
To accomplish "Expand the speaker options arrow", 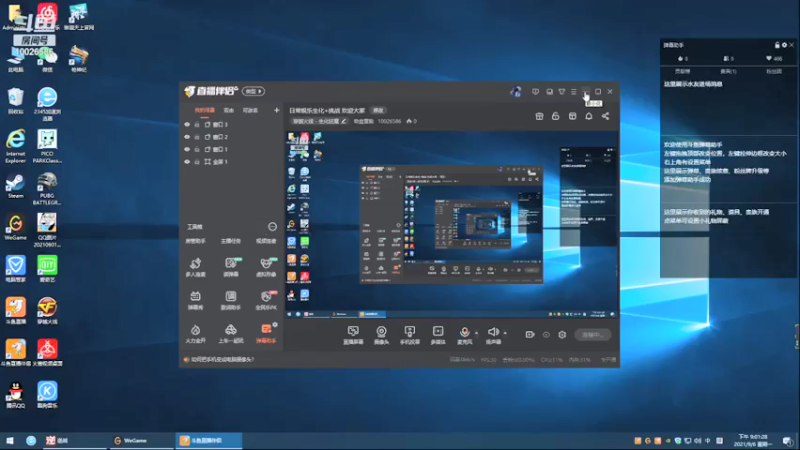I will 505,333.
